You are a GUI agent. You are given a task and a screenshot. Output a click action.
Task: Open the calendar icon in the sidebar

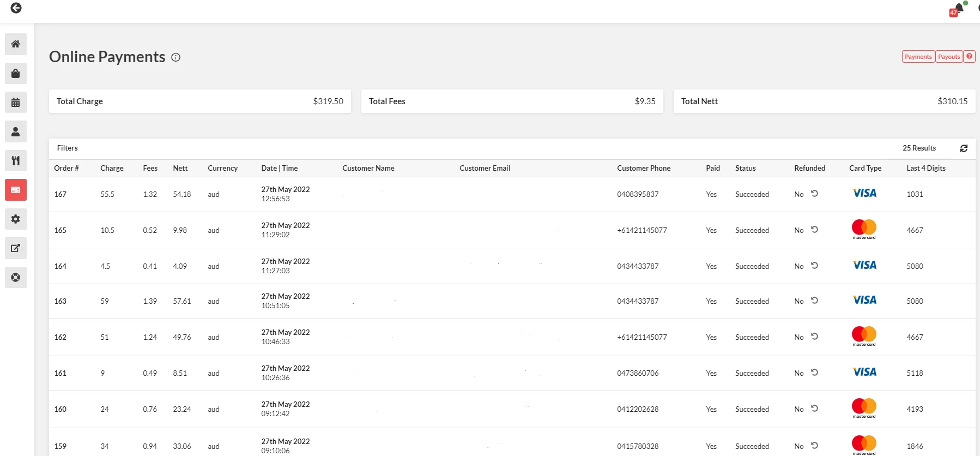(16, 102)
